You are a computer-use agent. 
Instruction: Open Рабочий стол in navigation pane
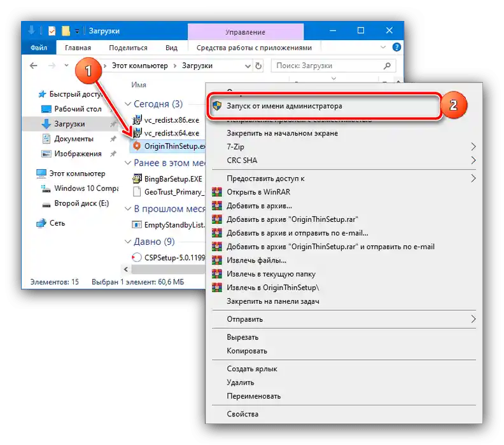click(x=71, y=109)
